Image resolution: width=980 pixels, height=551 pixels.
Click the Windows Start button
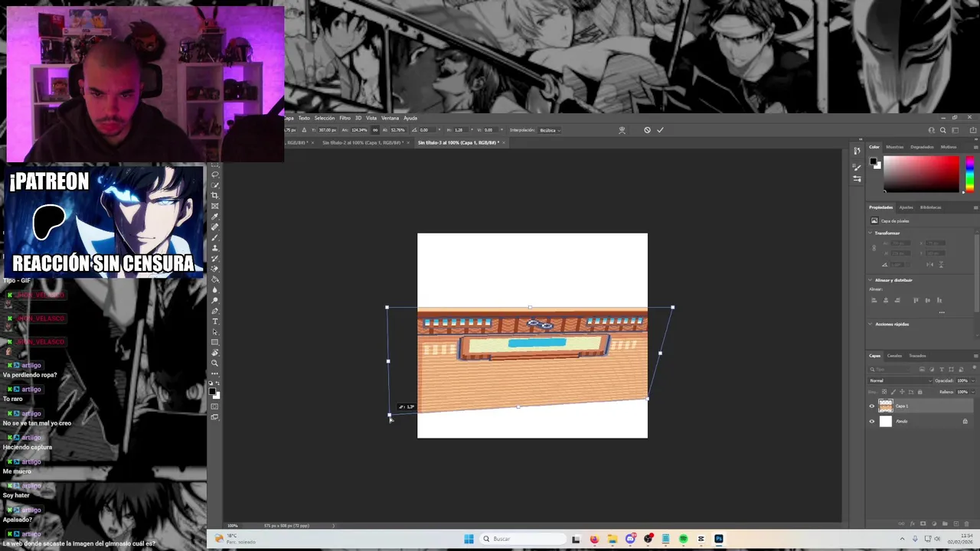[469, 539]
